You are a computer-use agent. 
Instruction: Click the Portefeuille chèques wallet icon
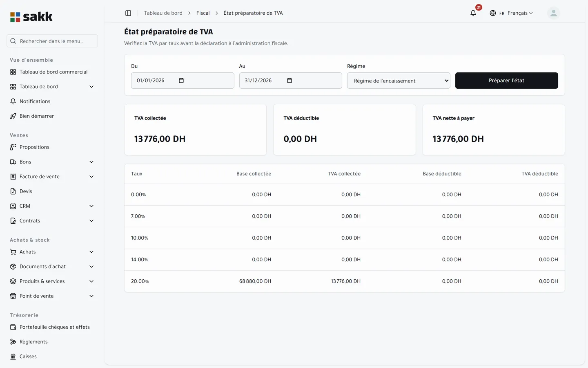coord(13,327)
